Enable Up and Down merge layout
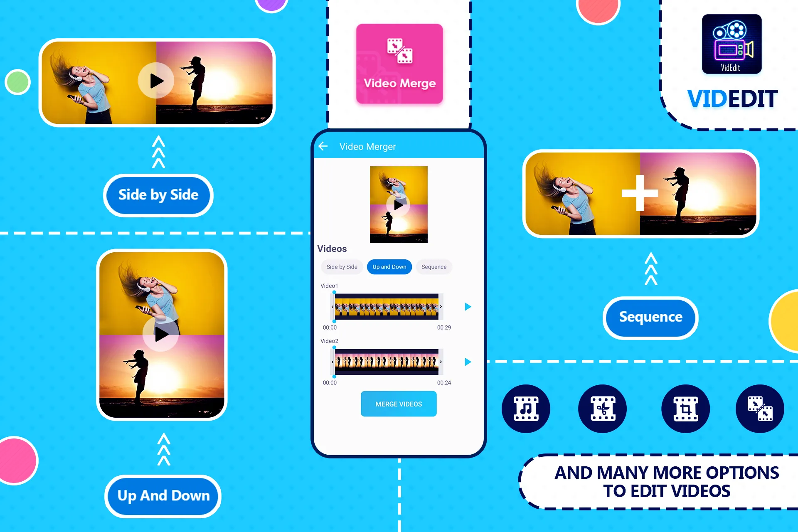The image size is (798, 532). click(388, 266)
